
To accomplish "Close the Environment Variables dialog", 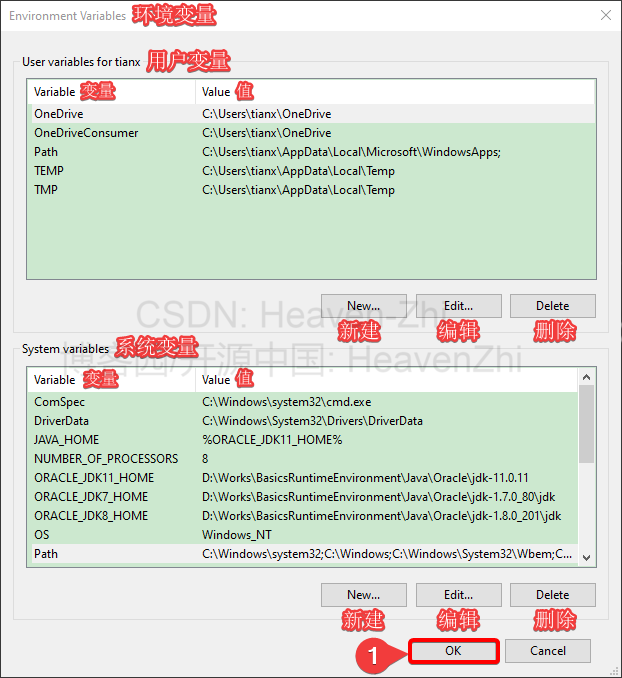I will [606, 15].
